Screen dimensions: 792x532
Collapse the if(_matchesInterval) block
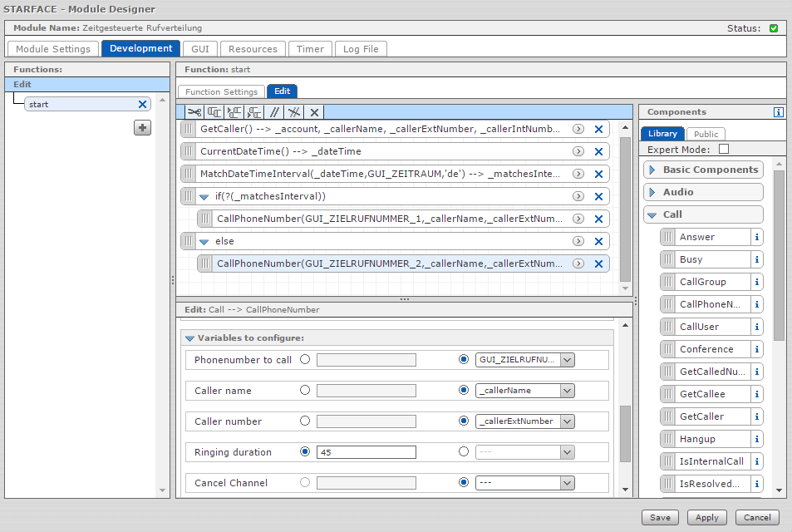pyautogui.click(x=204, y=197)
